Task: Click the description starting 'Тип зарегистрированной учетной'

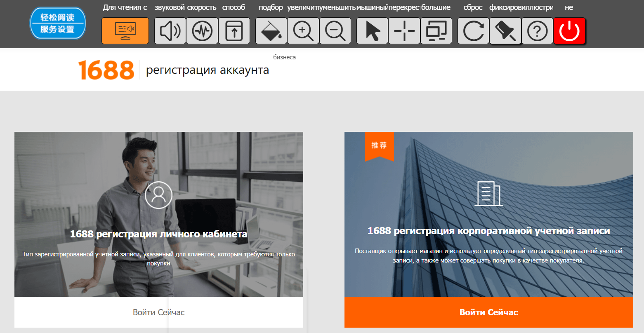Action: click(159, 259)
